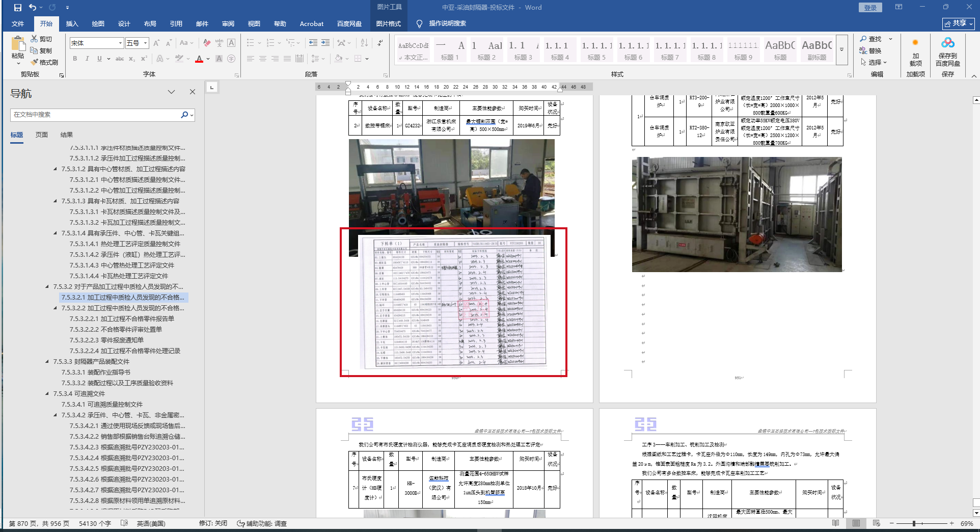Click the undo arrow in title bar
The height and width of the screenshot is (532, 980).
pos(33,7)
